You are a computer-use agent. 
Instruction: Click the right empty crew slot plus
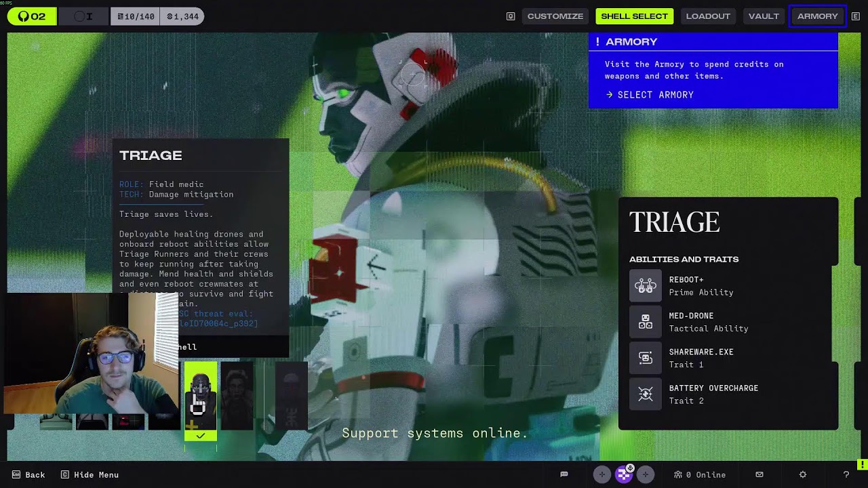pyautogui.click(x=645, y=474)
